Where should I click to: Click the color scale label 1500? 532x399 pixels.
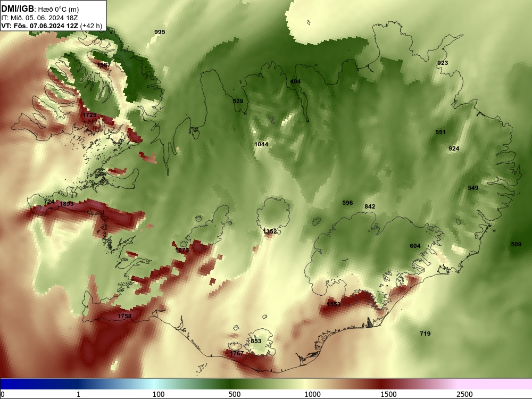tap(388, 394)
